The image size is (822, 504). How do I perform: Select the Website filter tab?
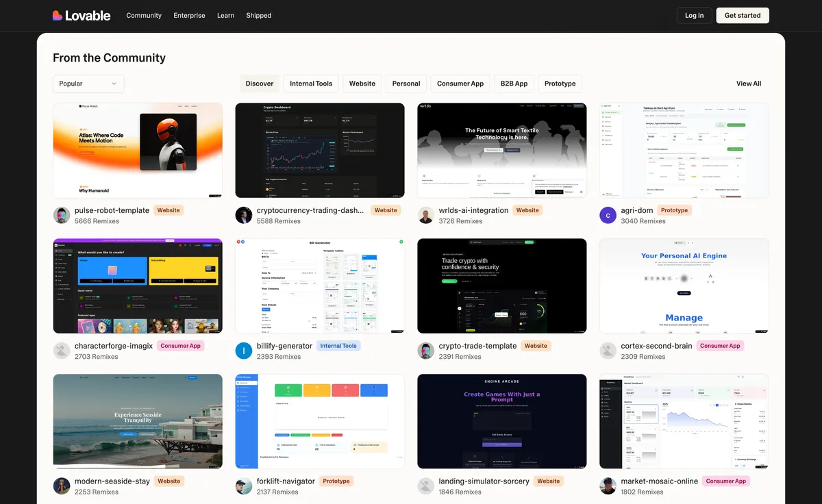click(362, 84)
